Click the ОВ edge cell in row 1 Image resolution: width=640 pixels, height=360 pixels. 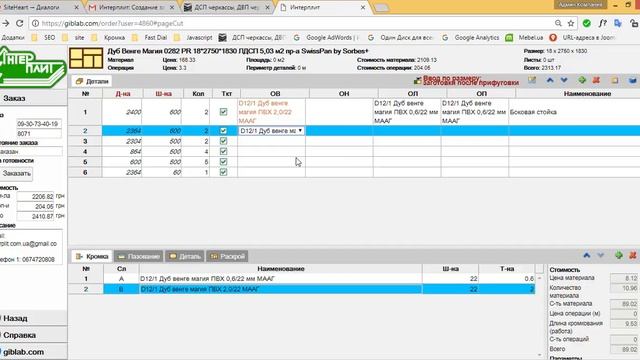tap(271, 112)
